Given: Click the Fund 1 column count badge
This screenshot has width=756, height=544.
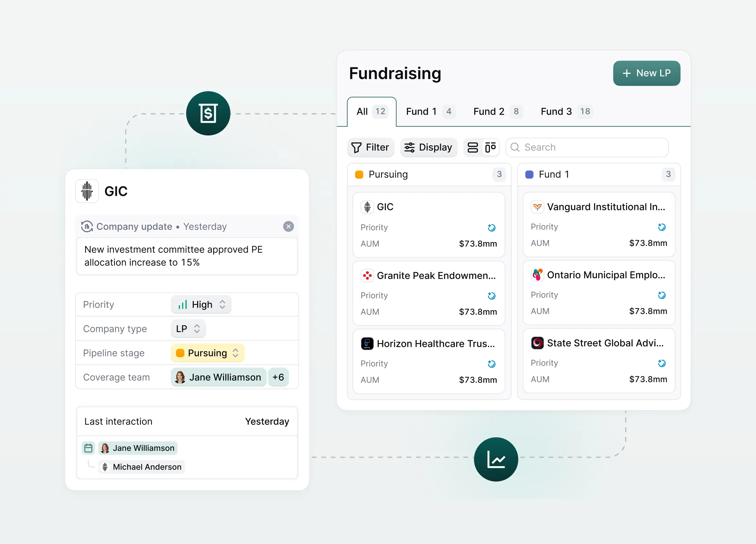Looking at the screenshot, I should coord(668,174).
